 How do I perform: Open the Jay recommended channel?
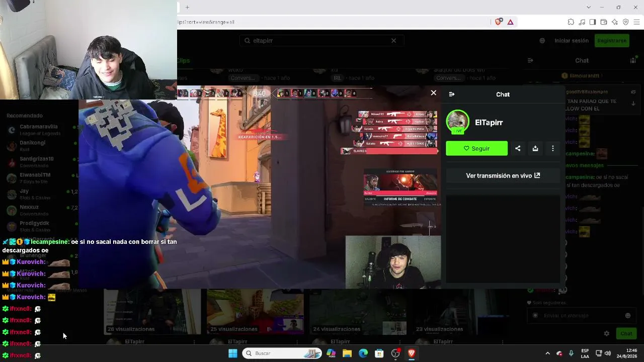(39, 194)
